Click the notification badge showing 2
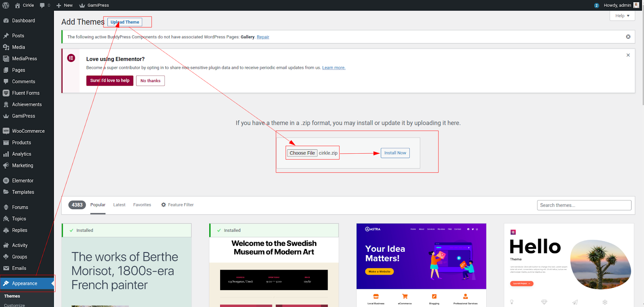This screenshot has height=307, width=644. (597, 5)
